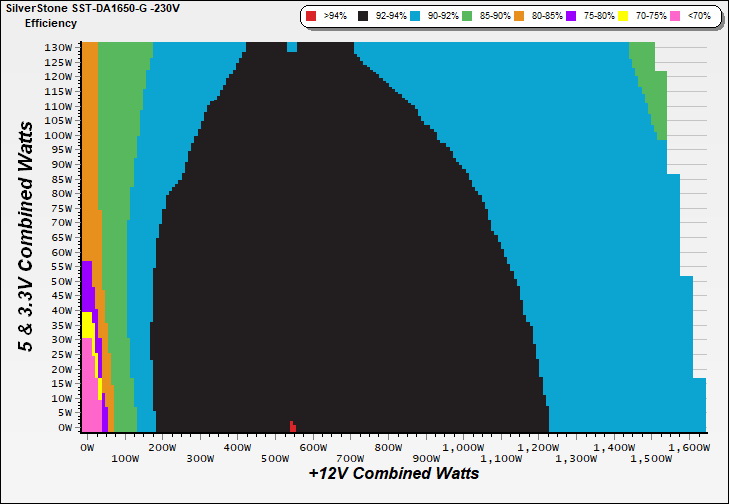This screenshot has width=729, height=504.
Task: Click the +12V Combined Watts axis title
Action: click(x=393, y=474)
